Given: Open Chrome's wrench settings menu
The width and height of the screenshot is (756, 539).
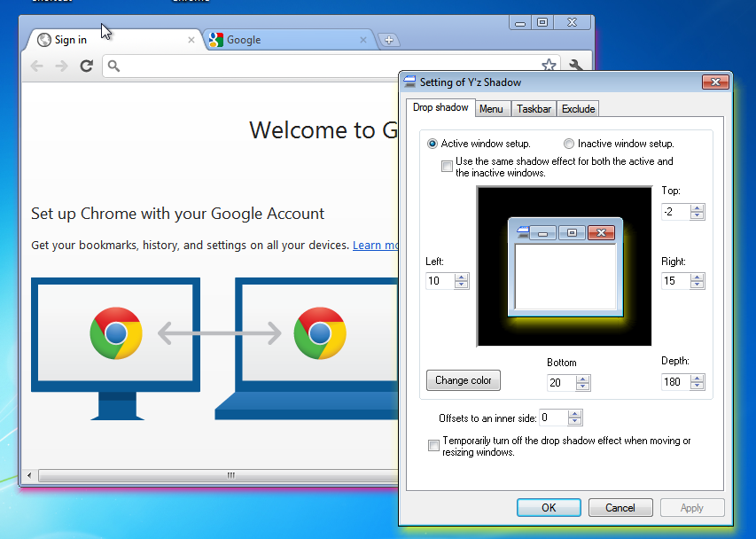Looking at the screenshot, I should (x=576, y=65).
